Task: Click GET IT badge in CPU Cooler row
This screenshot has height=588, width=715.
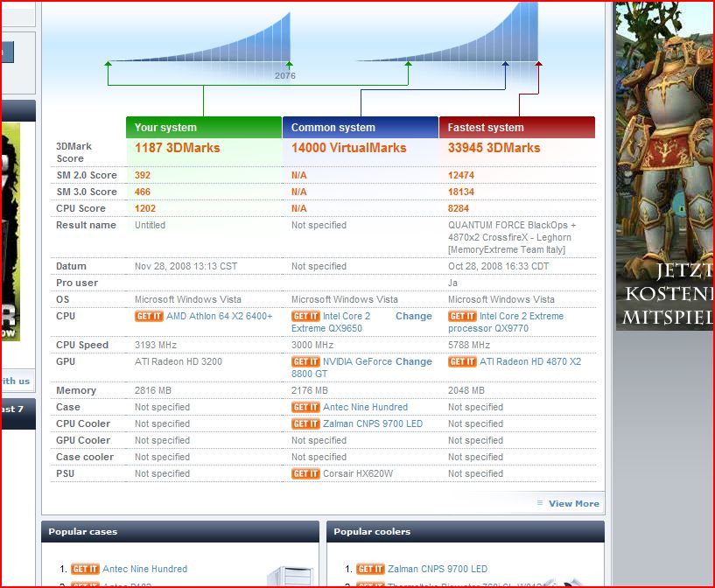Action: coord(305,423)
